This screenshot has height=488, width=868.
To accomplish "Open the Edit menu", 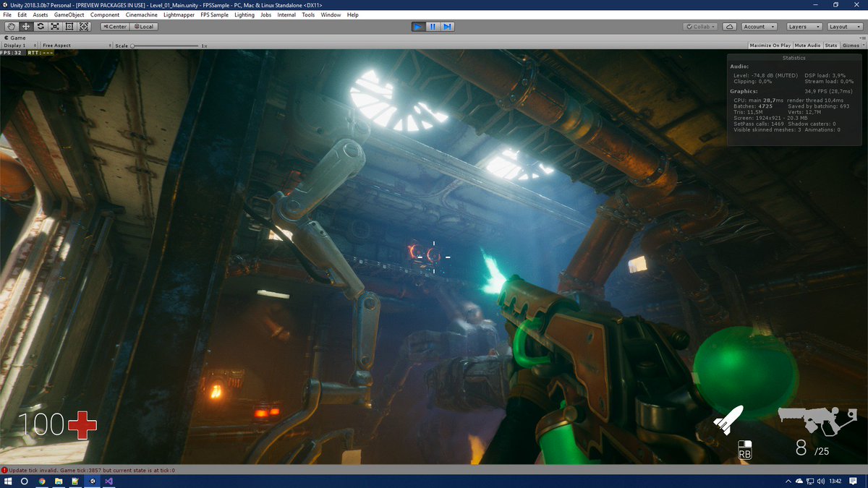I will (x=22, y=14).
